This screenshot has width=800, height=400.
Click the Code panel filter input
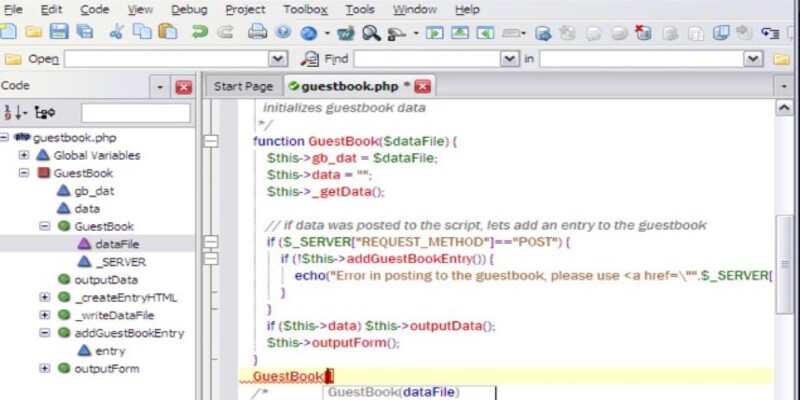(x=136, y=113)
